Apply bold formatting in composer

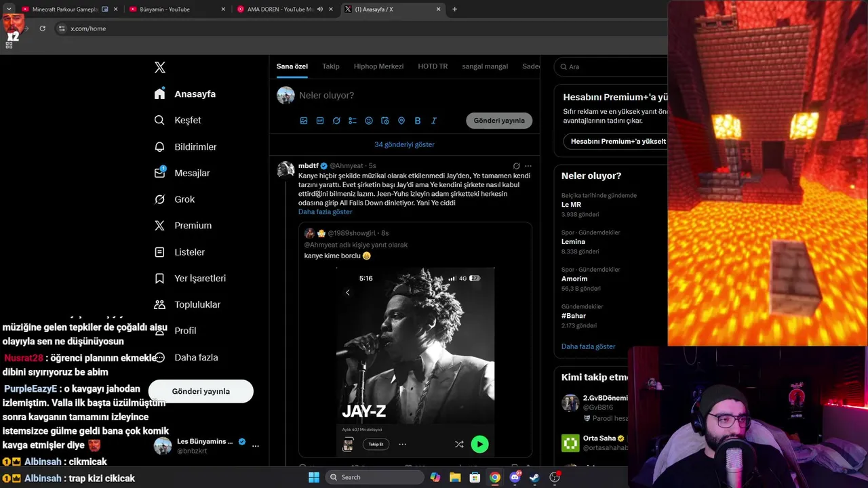pyautogui.click(x=418, y=121)
